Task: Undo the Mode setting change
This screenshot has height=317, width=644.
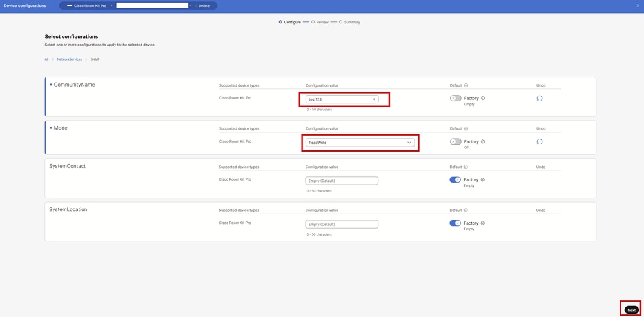Action: (540, 141)
